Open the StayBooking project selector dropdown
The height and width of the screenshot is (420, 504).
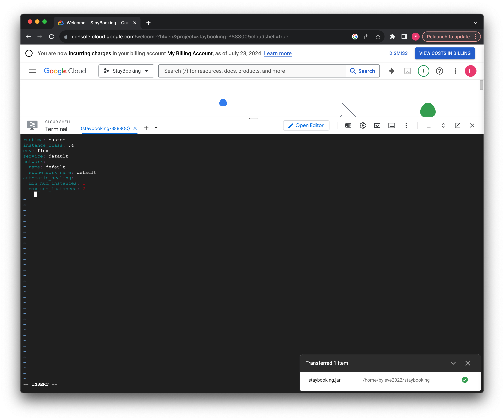click(126, 71)
